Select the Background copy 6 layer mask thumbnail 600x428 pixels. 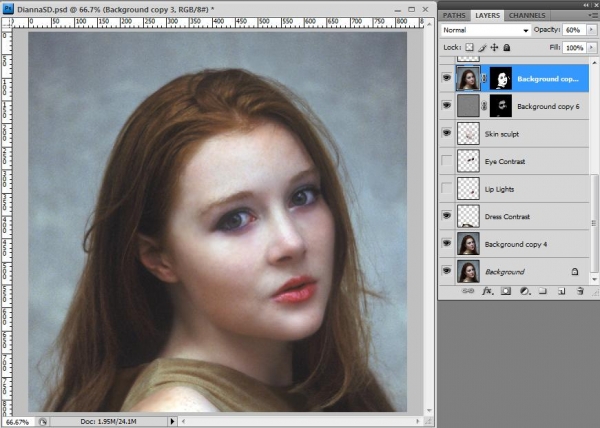(x=501, y=106)
